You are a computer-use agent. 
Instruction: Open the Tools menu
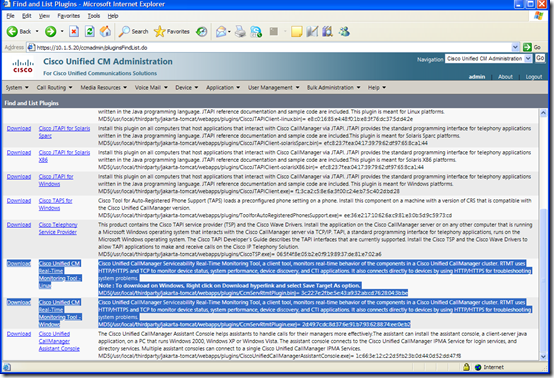pyautogui.click(x=94, y=16)
